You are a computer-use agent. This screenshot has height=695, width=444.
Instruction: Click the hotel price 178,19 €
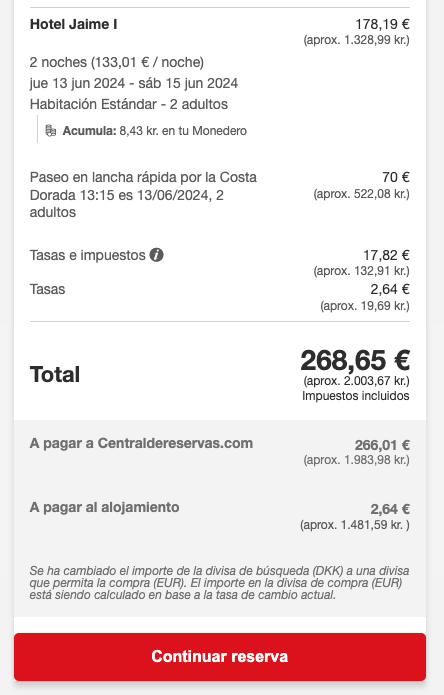(382, 24)
